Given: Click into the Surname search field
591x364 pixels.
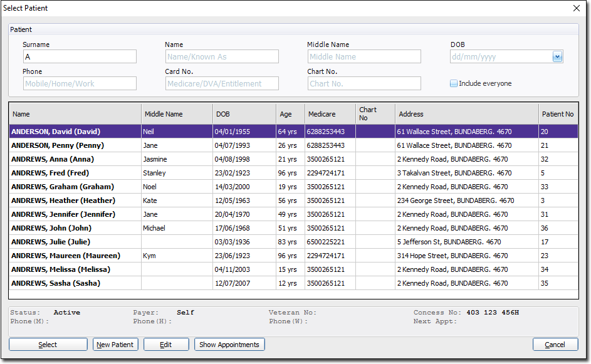Looking at the screenshot, I should tap(80, 57).
